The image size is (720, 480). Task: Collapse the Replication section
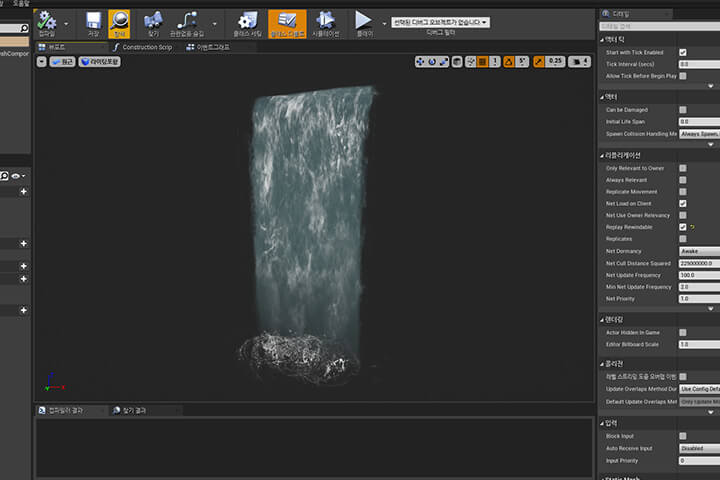[x=602, y=156]
